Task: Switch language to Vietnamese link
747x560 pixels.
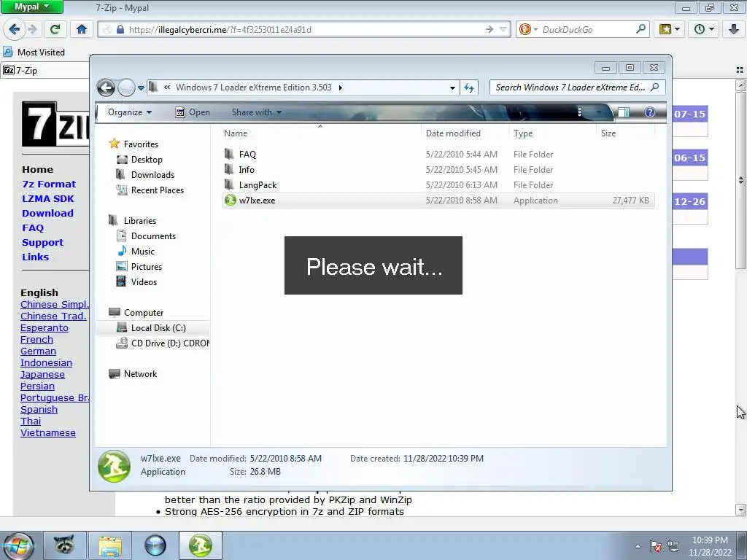Action: click(x=48, y=433)
